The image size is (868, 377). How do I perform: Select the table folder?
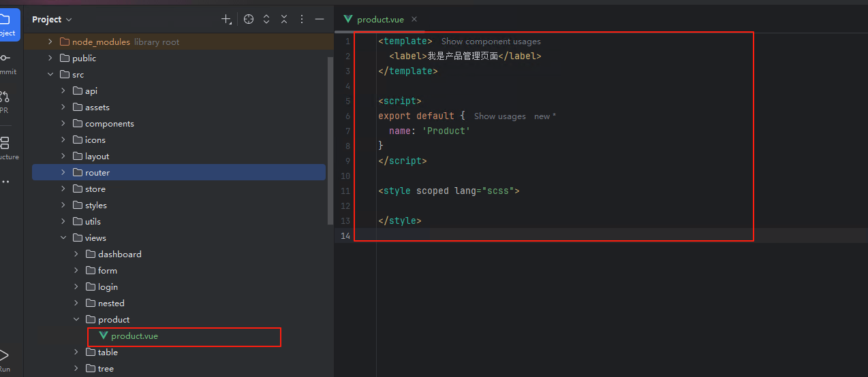pos(179,353)
